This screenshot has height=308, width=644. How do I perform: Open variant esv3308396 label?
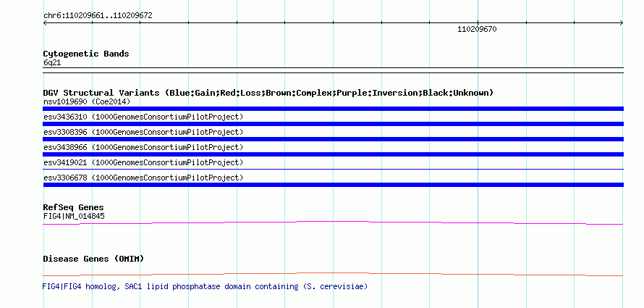pyautogui.click(x=143, y=132)
